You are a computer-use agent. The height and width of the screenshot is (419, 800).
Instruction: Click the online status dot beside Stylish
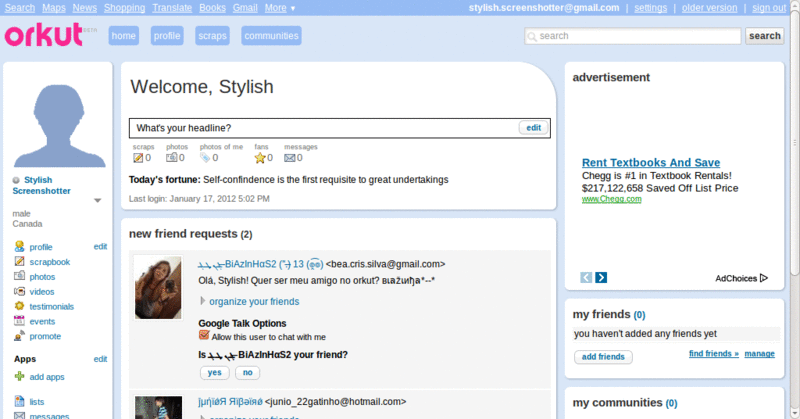point(16,180)
